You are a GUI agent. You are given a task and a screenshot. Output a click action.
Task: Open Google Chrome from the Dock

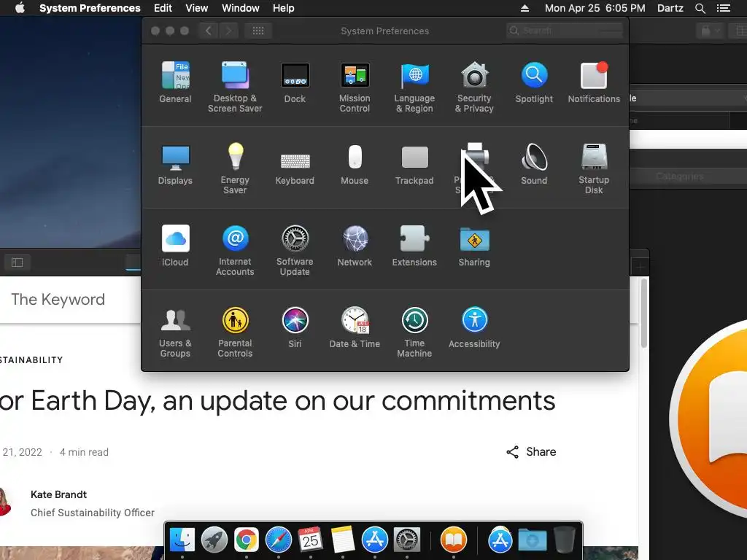click(247, 540)
